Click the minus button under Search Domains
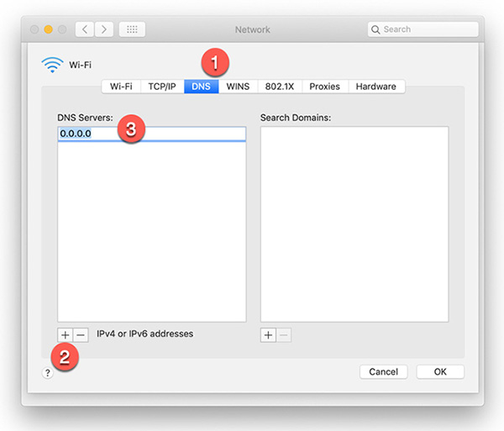This screenshot has width=504, height=431. pyautogui.click(x=283, y=334)
